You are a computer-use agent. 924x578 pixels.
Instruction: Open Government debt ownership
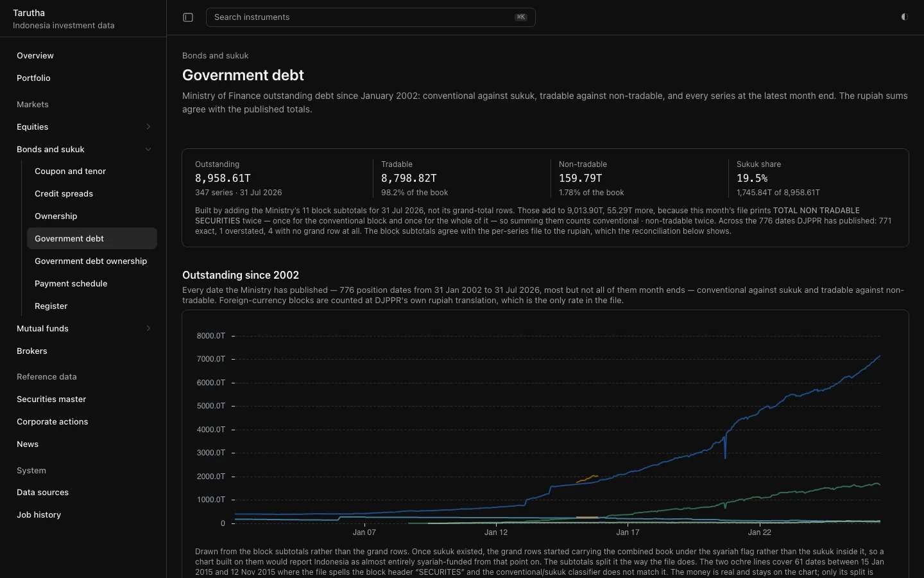coord(92,261)
